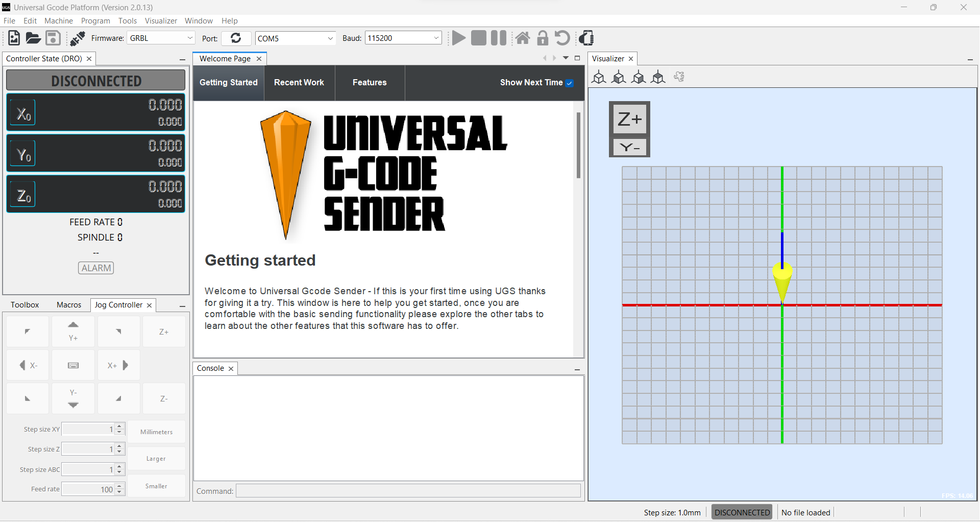This screenshot has width=980, height=522.
Task: Switch to the Features tab
Action: (370, 83)
